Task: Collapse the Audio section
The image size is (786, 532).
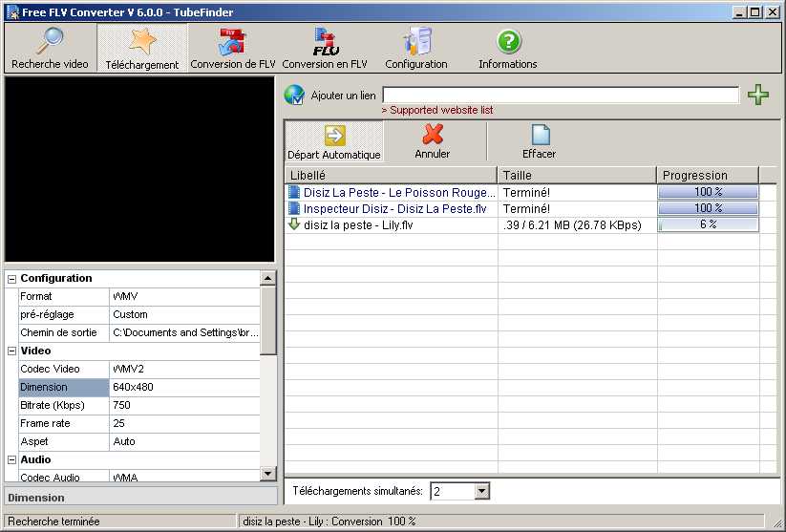Action: pos(12,459)
